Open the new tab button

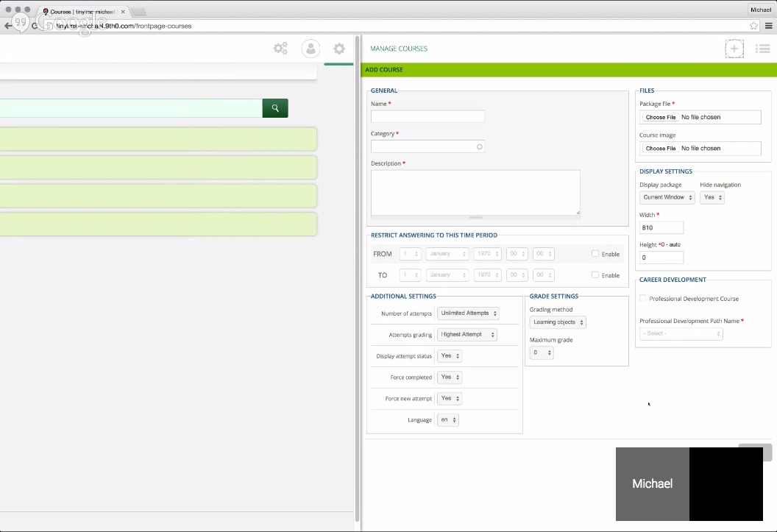138,12
